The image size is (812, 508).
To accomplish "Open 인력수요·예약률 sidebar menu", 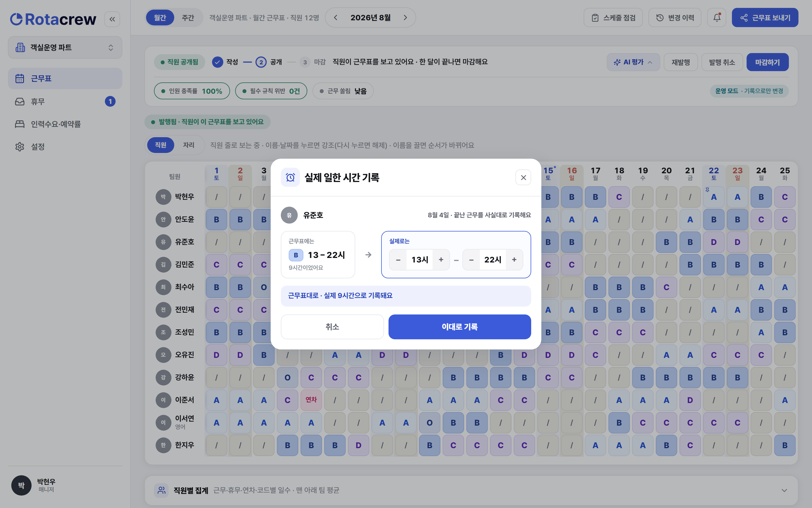I will [65, 124].
